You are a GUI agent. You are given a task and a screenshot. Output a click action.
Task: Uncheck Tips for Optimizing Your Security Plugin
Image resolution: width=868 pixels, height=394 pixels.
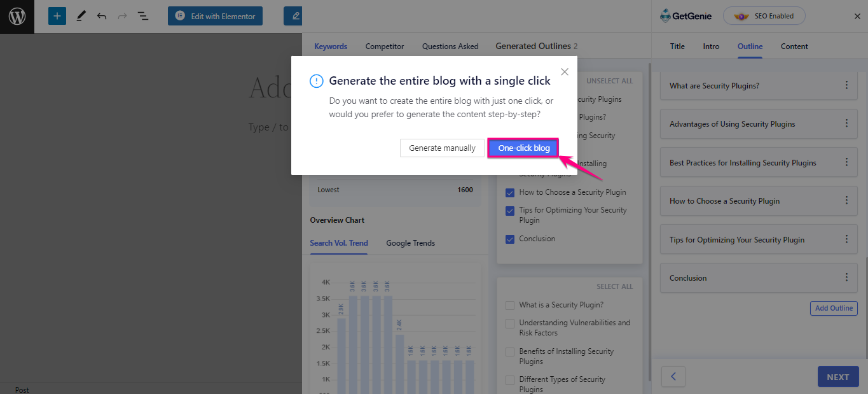pos(510,211)
